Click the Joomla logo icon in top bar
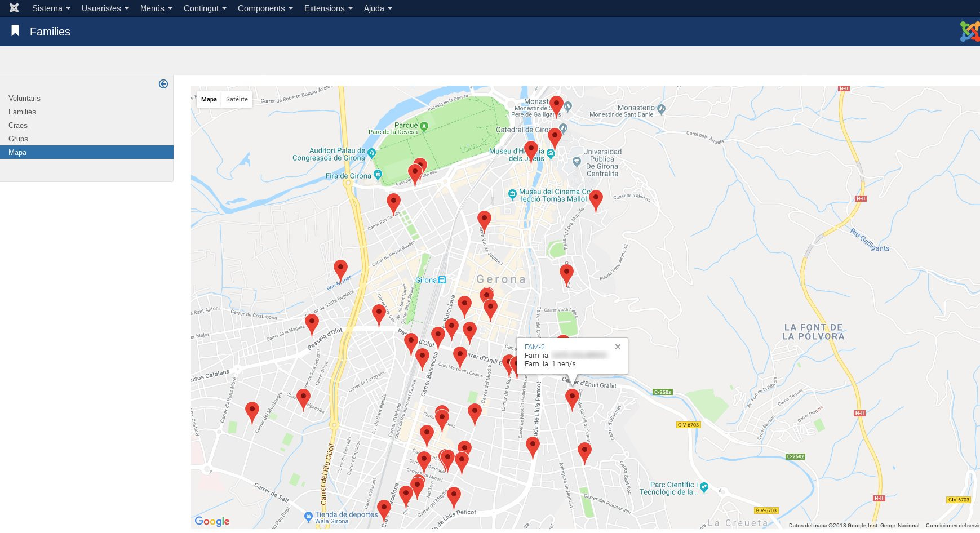 coord(14,8)
